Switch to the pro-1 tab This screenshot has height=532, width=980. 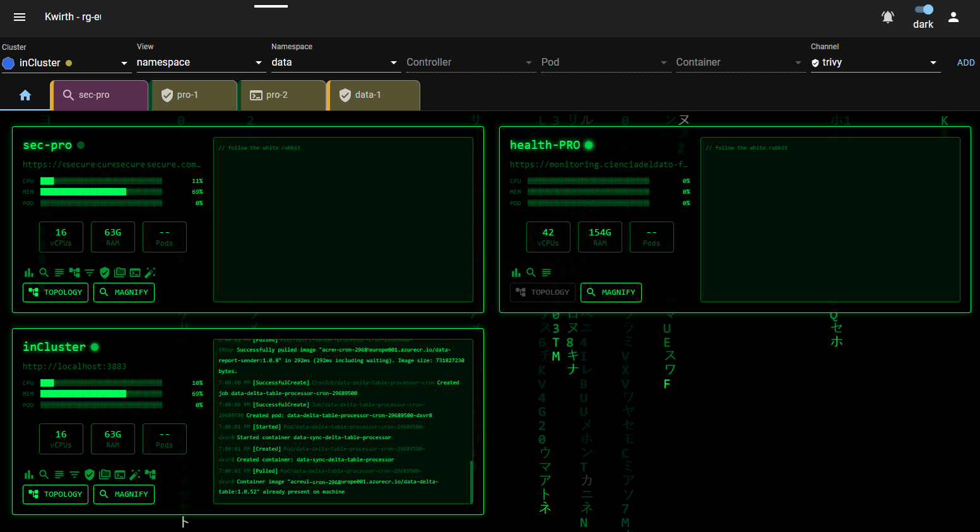click(x=194, y=95)
